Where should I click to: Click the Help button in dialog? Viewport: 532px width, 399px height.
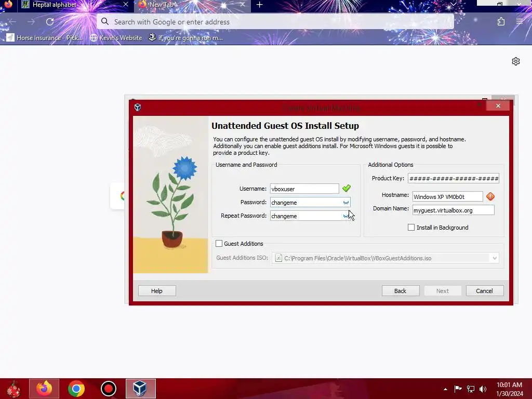tap(157, 291)
